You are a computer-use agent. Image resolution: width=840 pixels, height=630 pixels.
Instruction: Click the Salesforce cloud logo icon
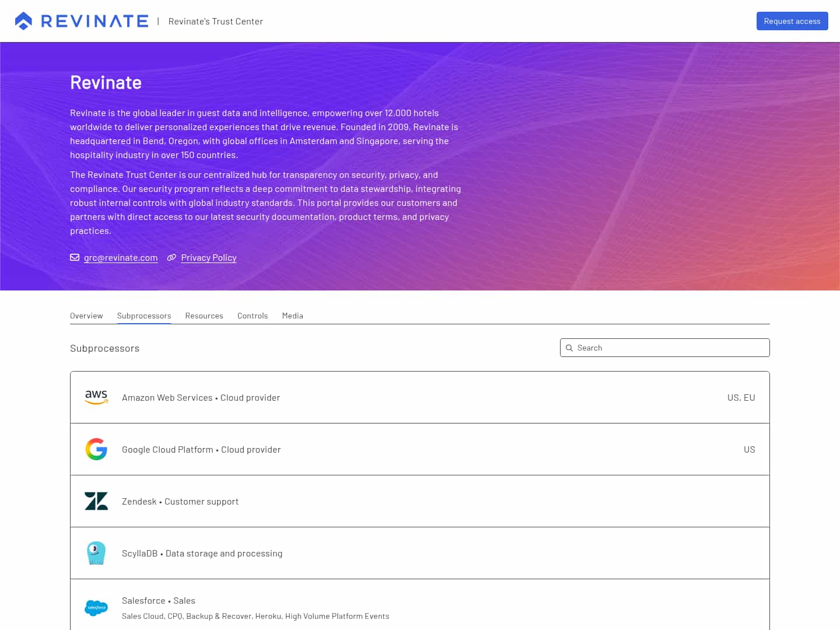tap(96, 608)
